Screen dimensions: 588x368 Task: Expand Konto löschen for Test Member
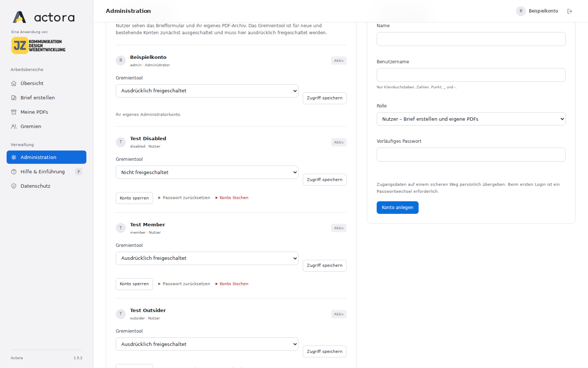[x=232, y=284]
